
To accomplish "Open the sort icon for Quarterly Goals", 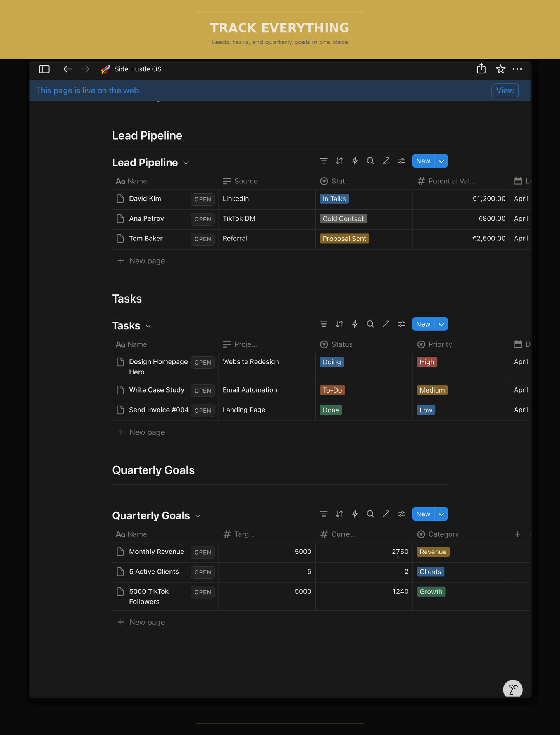I will coord(339,514).
